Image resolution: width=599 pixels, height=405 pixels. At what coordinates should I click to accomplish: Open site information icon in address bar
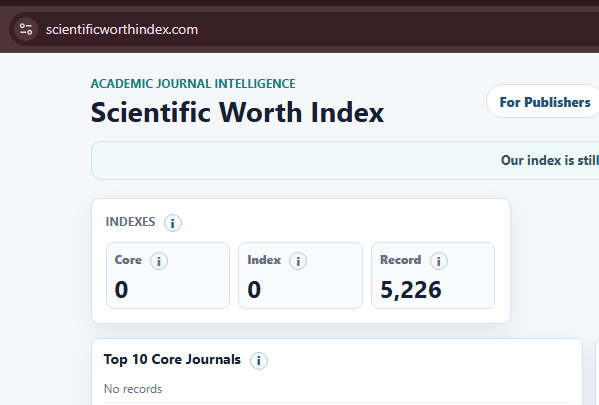coord(26,29)
